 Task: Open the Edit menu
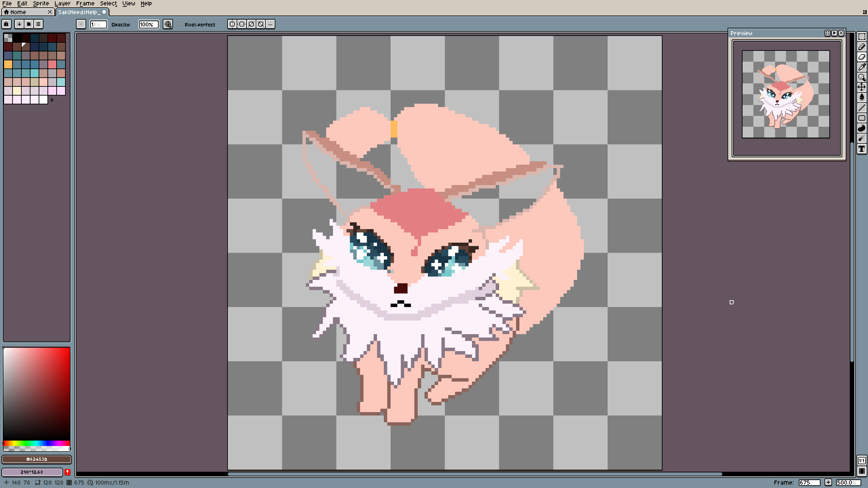pos(22,3)
